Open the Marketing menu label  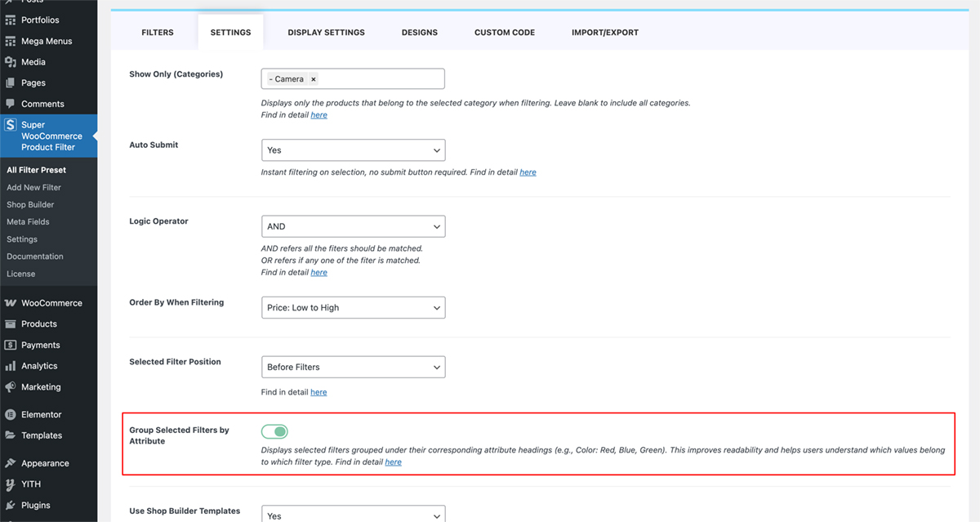[x=41, y=387]
